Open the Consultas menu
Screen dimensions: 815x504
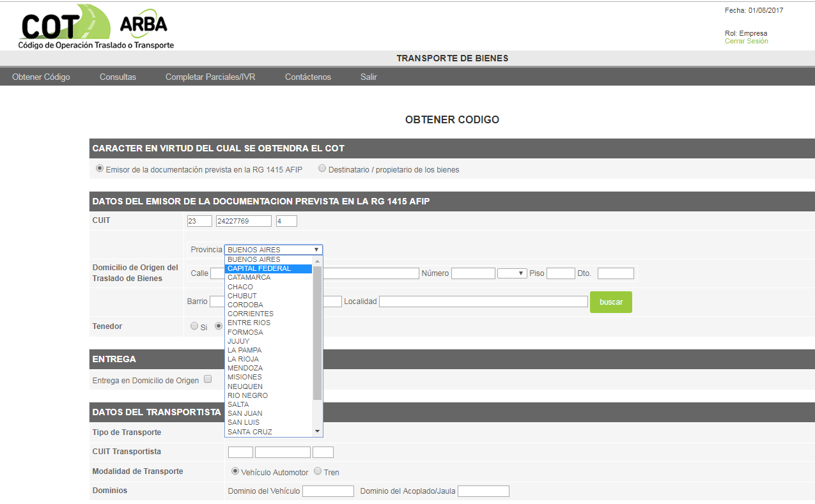tap(118, 77)
